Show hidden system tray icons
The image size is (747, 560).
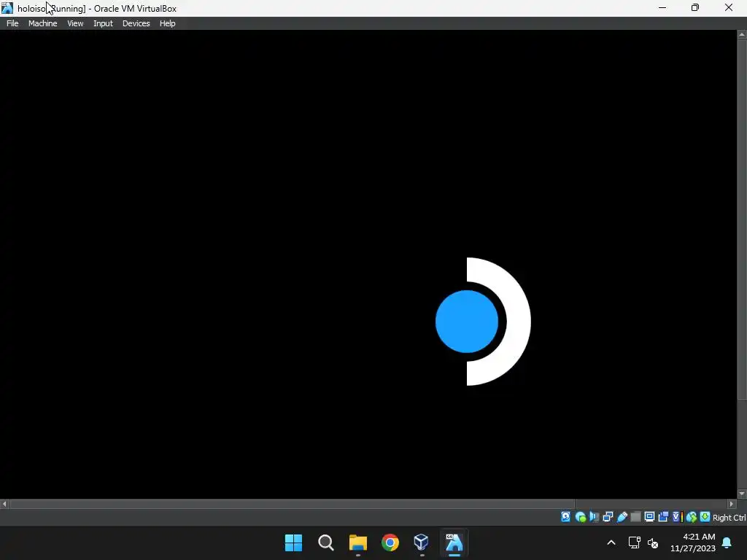click(611, 542)
